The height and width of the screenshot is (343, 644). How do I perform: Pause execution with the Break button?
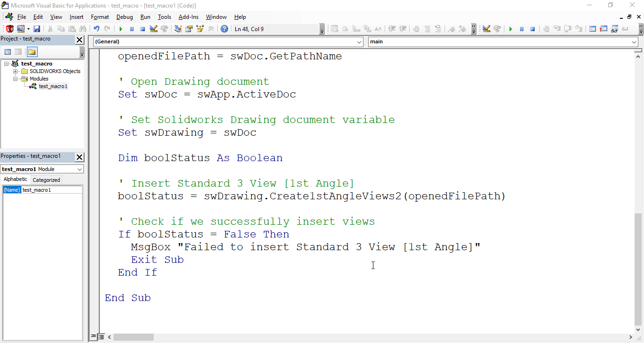coord(132,28)
